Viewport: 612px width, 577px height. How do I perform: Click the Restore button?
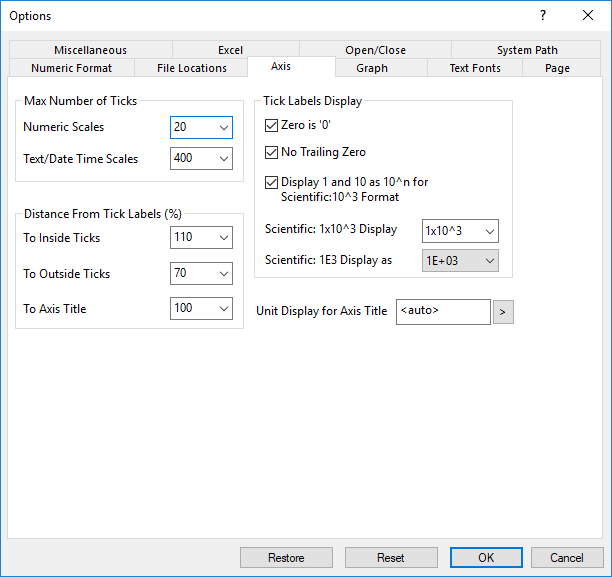coord(286,557)
